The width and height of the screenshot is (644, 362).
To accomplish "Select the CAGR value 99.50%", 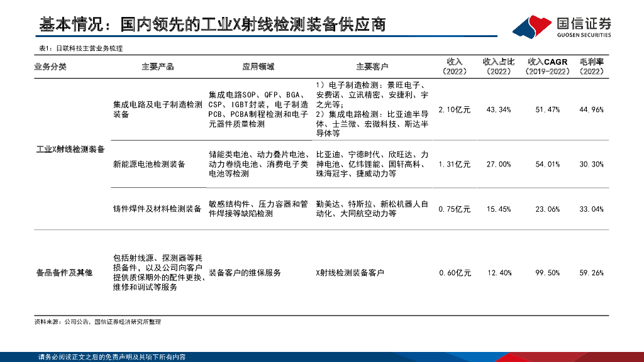I will click(548, 273).
